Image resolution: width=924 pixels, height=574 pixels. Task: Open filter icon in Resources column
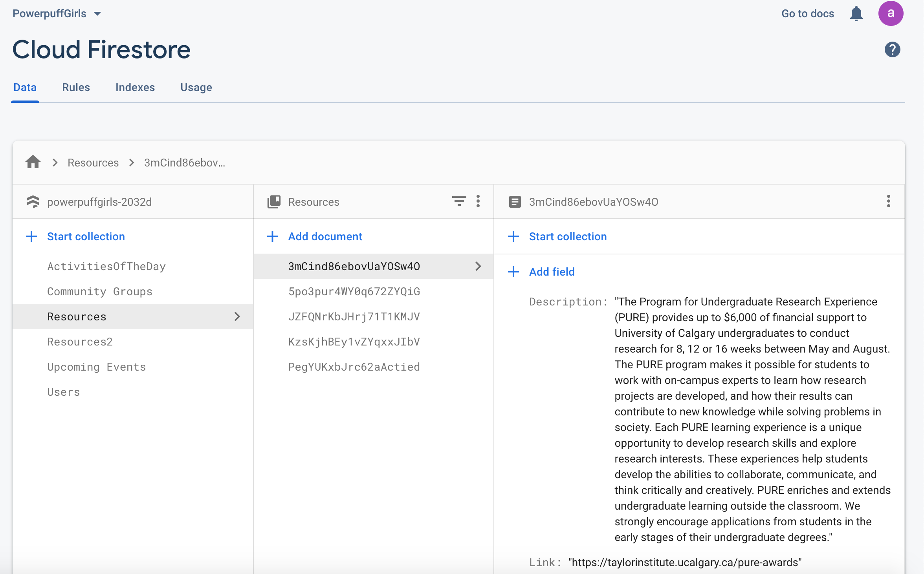pos(459,201)
